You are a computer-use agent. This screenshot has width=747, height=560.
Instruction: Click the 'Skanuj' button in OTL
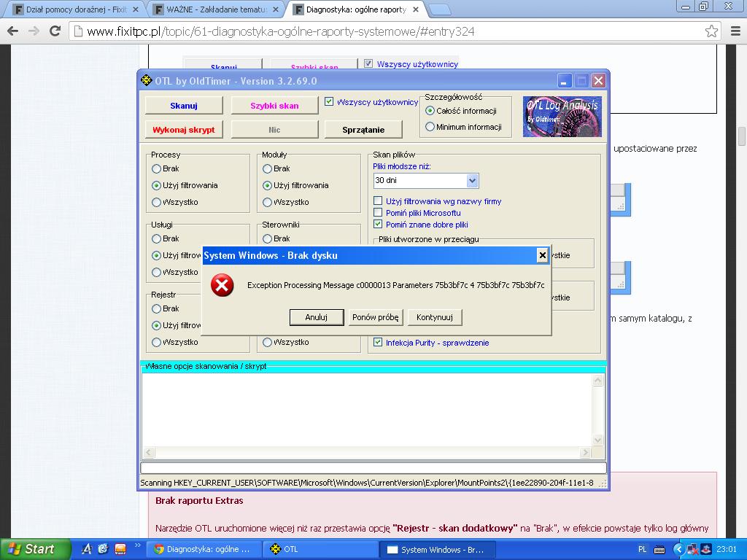[184, 106]
